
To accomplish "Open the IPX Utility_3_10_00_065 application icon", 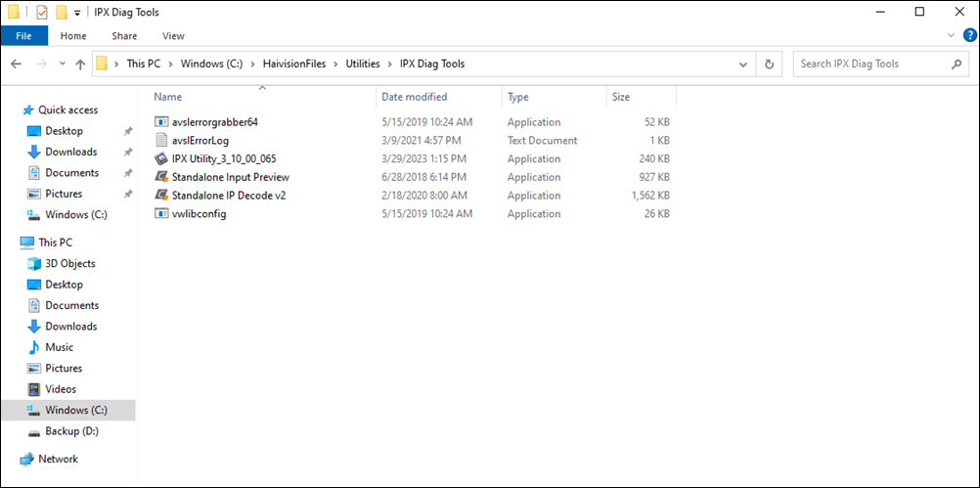I will 162,158.
